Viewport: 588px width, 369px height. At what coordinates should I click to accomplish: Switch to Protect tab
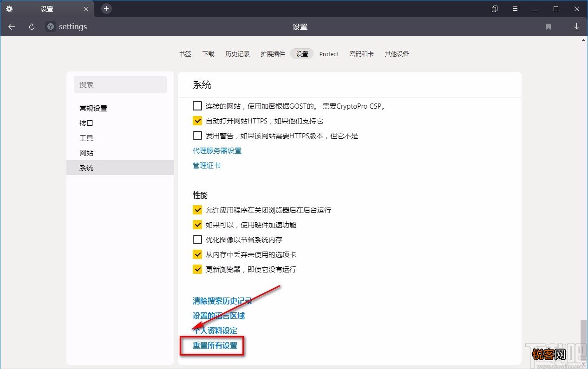329,54
